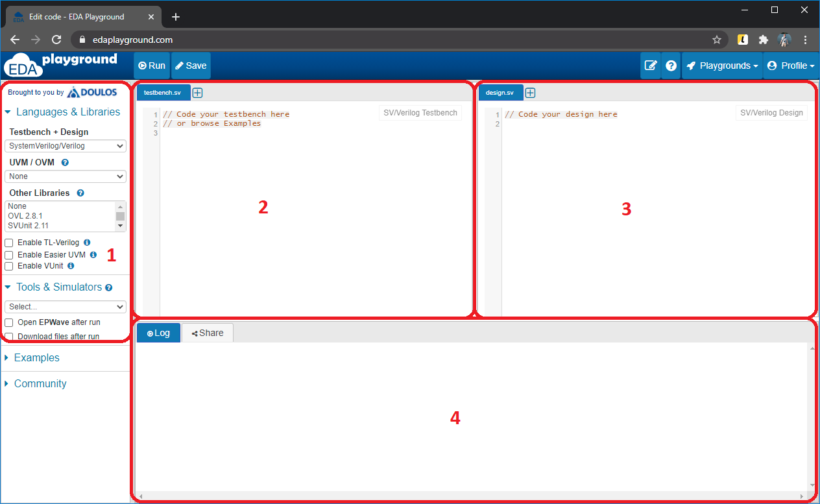Enable TL-Verilog checkbox
Viewport: 820px width, 504px height.
[x=9, y=243]
